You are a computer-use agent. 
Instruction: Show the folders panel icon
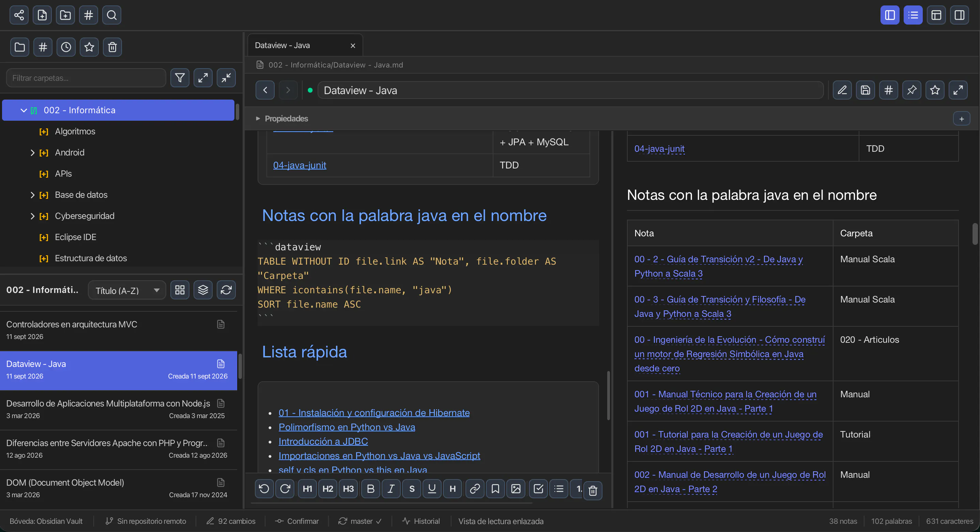[20, 47]
